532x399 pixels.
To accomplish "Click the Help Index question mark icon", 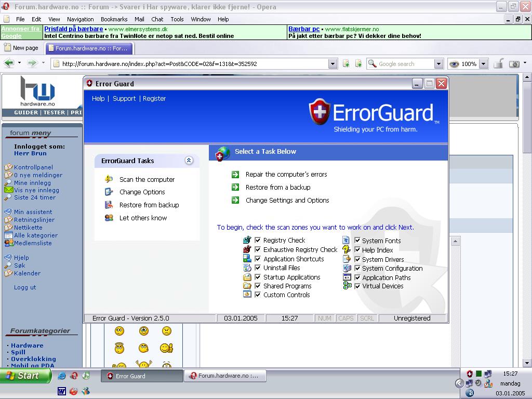I will (347, 249).
